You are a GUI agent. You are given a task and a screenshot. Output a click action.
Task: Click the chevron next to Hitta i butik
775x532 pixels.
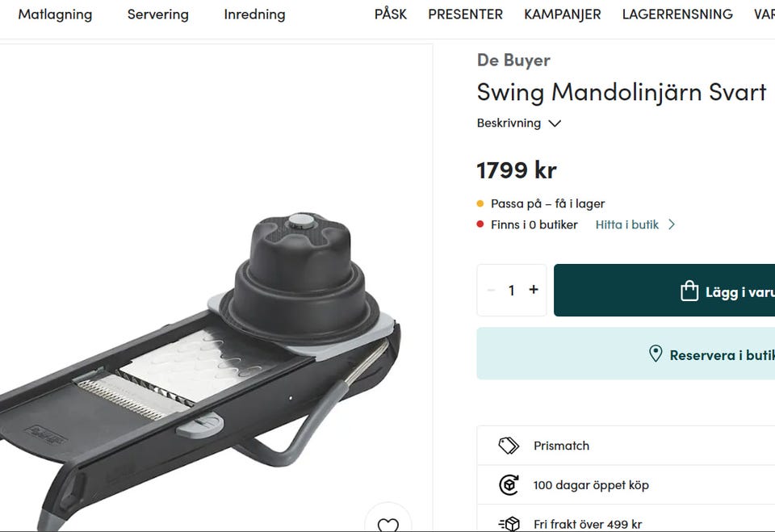point(672,224)
